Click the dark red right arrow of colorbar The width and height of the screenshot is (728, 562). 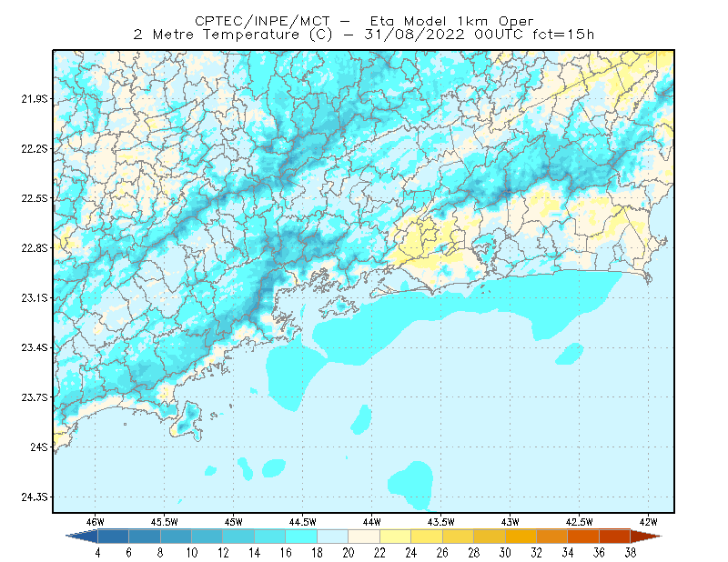pyautogui.click(x=646, y=537)
